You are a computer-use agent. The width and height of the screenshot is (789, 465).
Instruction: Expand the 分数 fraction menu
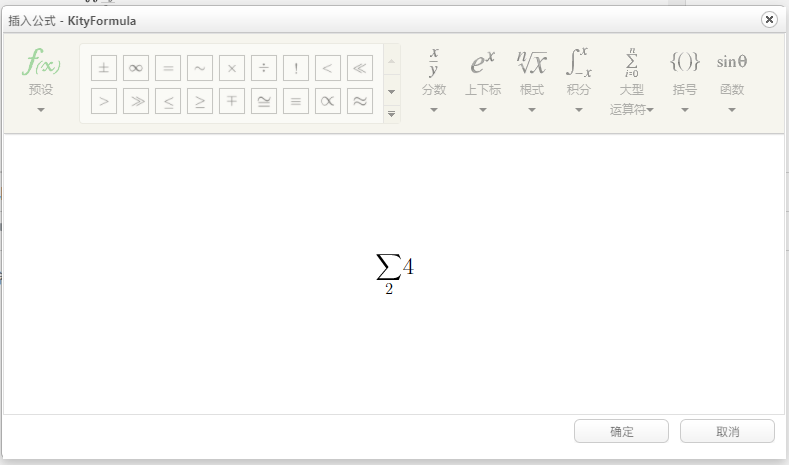(x=434, y=80)
